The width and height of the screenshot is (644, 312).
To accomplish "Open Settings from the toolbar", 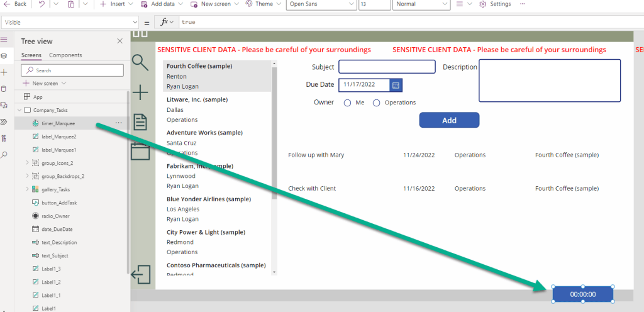I will (496, 4).
